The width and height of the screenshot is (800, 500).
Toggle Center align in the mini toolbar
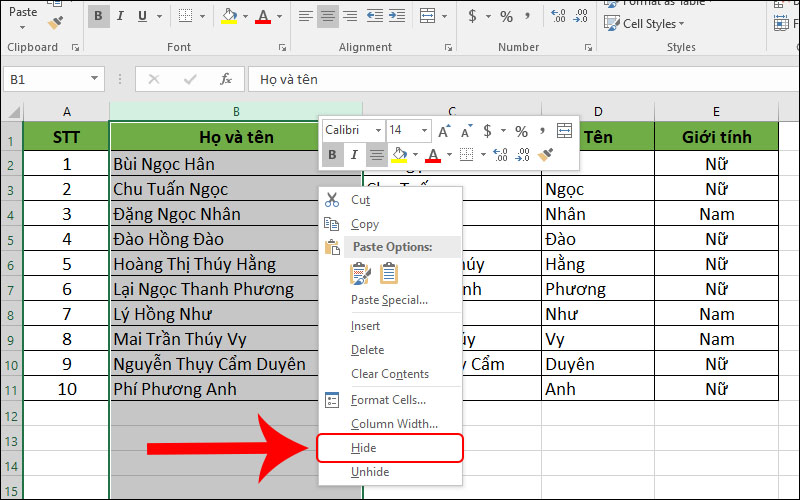coord(377,155)
